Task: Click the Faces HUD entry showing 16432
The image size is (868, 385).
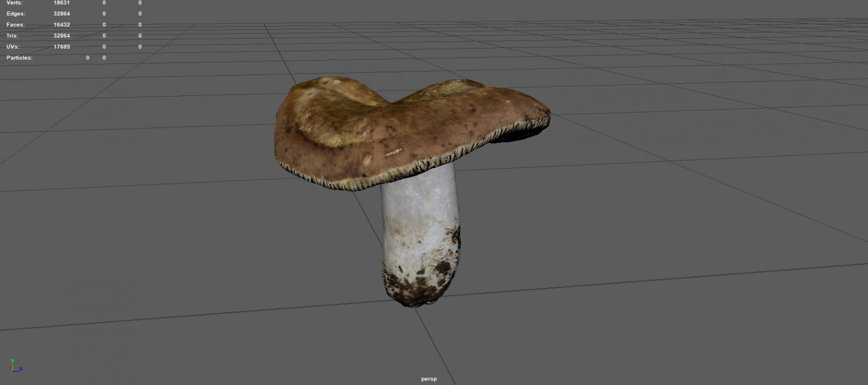Action: click(62, 24)
